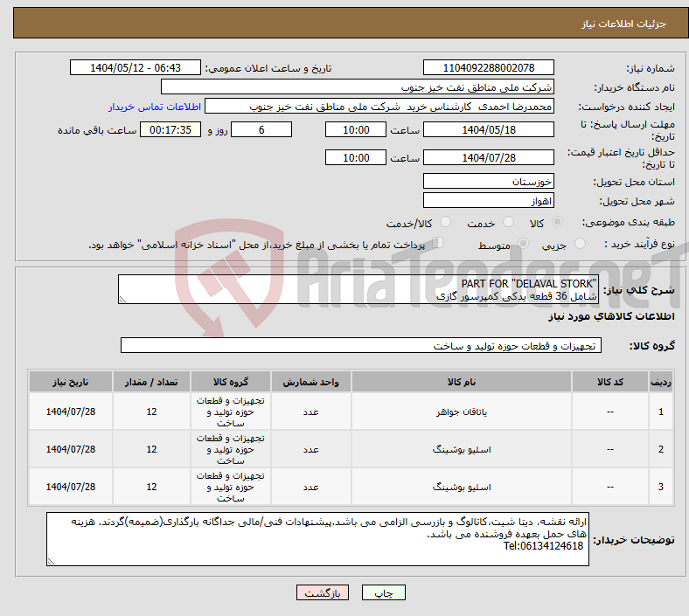Click the ردیف column header
Viewport: 689px width, 616px height.
coord(660,382)
